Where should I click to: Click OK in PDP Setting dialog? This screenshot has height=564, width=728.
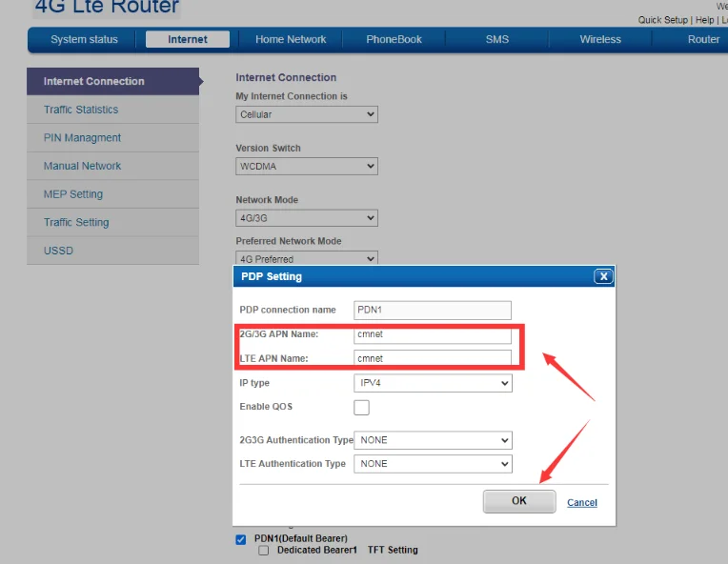pos(518,501)
